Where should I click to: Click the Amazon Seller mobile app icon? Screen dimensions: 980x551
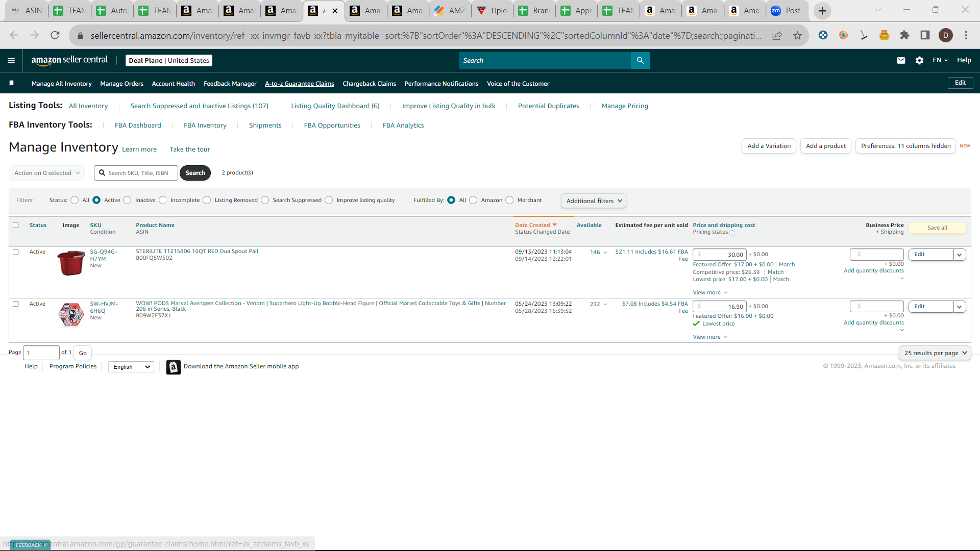tap(174, 367)
